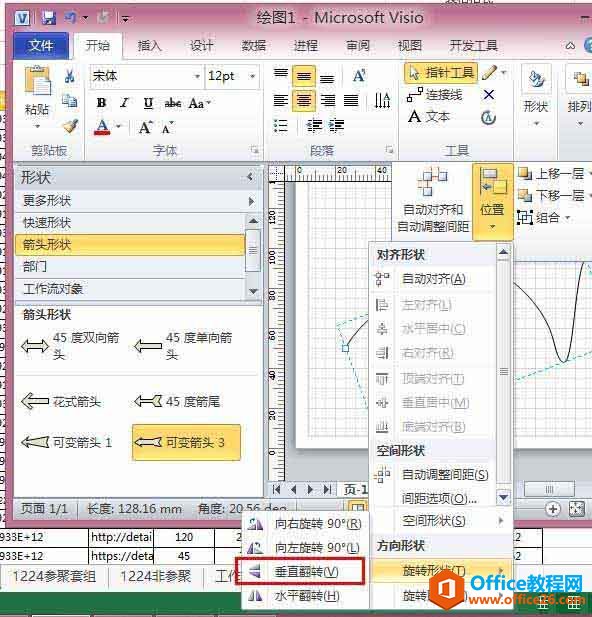Switch to the 数据 ribbon tab
The height and width of the screenshot is (617, 592).
[x=253, y=46]
